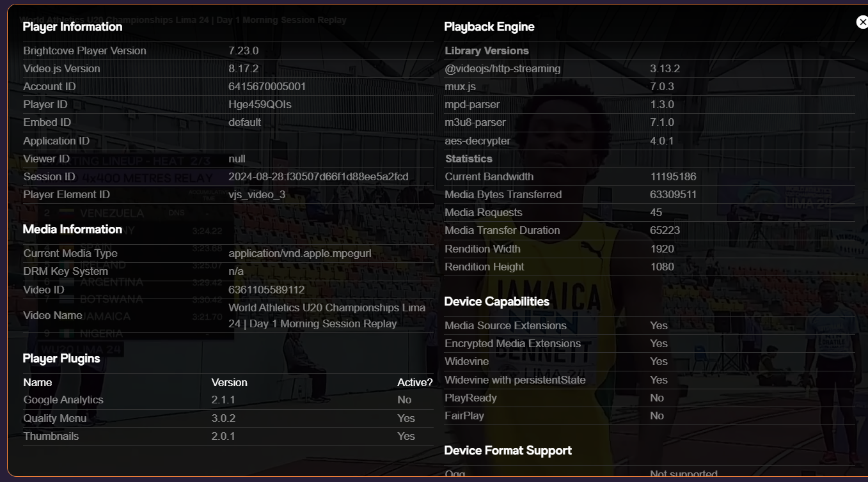Click the Thumbnails active status Yes
The image size is (868, 482).
[406, 436]
